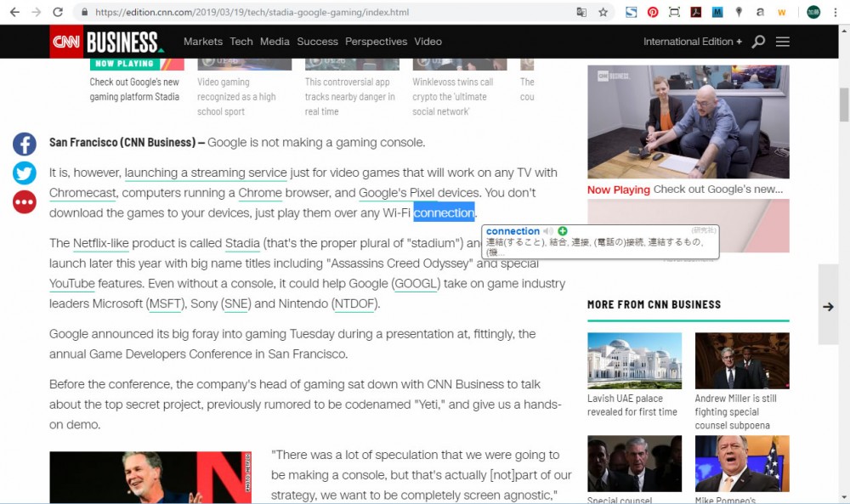Image resolution: width=850 pixels, height=504 pixels.
Task: Share the article on Twitter
Action: point(25,173)
